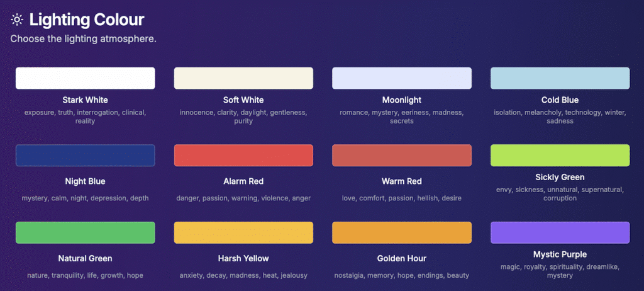This screenshot has width=644, height=291.
Task: Select the Cold Blue lighting swatch
Action: [x=560, y=78]
